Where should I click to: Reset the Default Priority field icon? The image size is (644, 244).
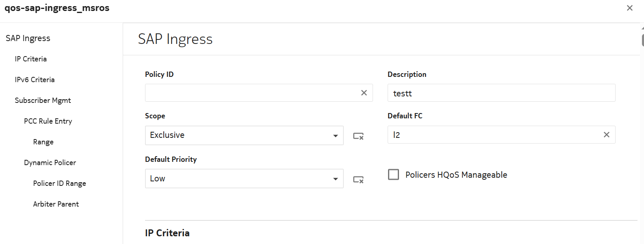click(358, 179)
